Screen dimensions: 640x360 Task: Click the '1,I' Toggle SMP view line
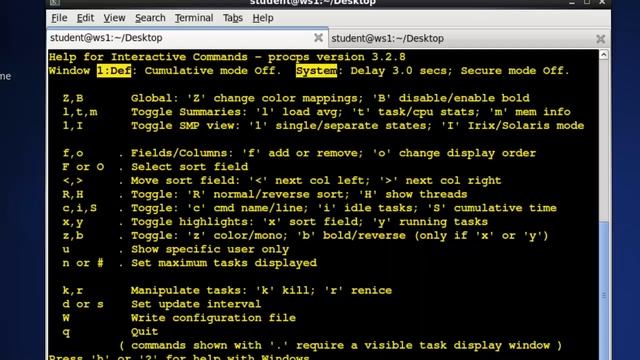[x=323, y=126]
